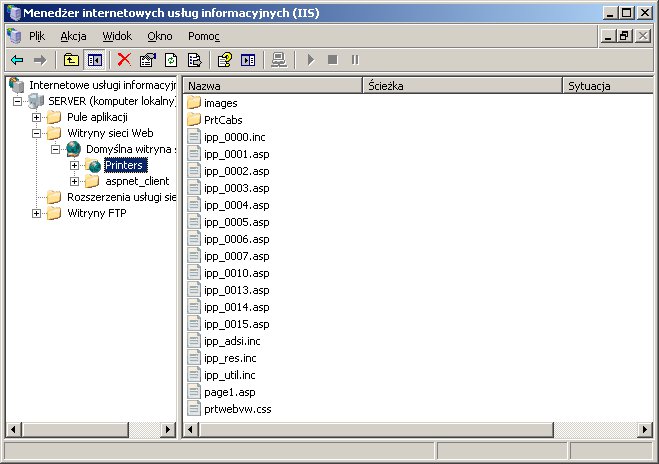Click the images folder icon
This screenshot has width=659, height=464.
(x=194, y=103)
